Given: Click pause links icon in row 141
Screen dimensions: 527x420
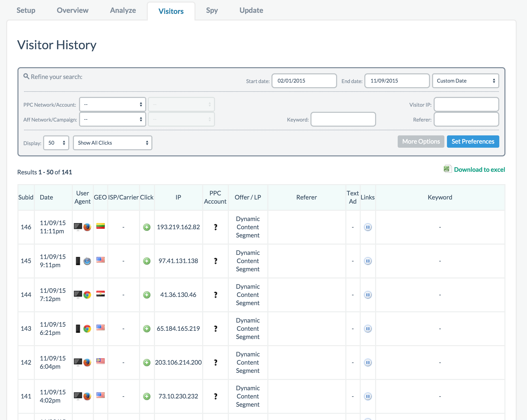Looking at the screenshot, I should (x=368, y=396).
